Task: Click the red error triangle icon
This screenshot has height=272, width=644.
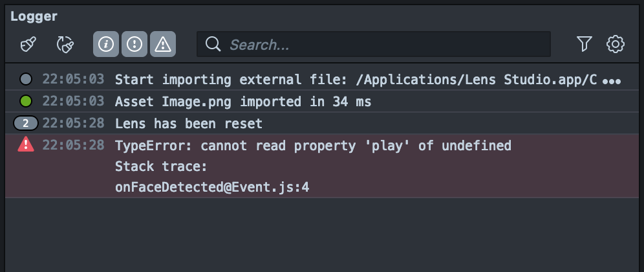Action: 26,145
